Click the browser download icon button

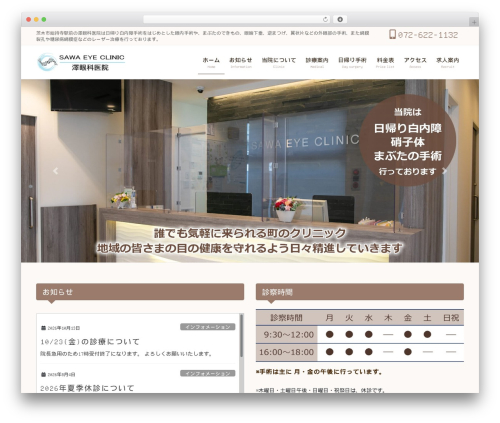(340, 20)
